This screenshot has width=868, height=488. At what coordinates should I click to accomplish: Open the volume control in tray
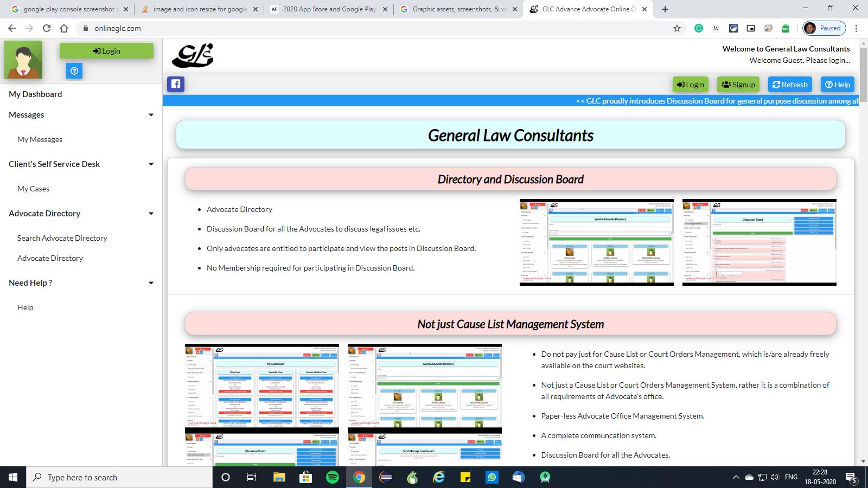point(775,477)
